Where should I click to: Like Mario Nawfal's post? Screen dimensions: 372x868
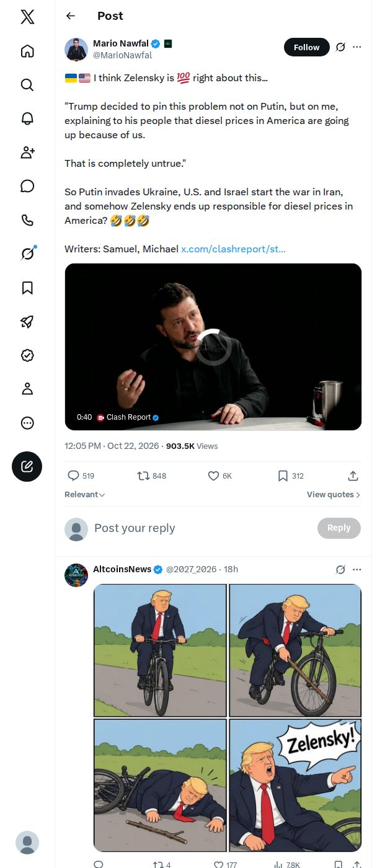coord(219,476)
